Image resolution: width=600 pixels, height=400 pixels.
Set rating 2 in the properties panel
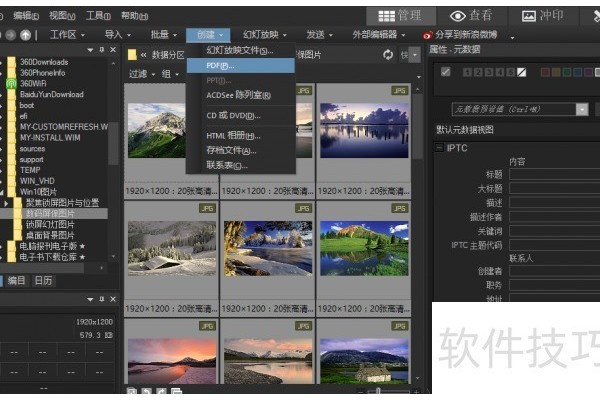click(478, 72)
